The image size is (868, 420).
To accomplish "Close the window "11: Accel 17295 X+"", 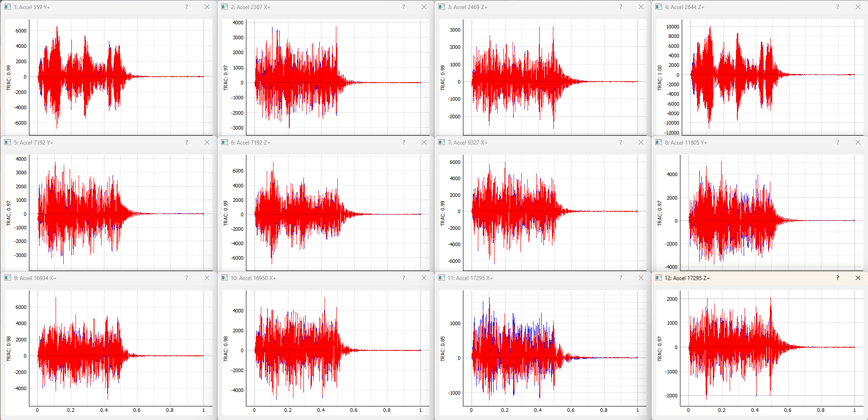I will (641, 278).
